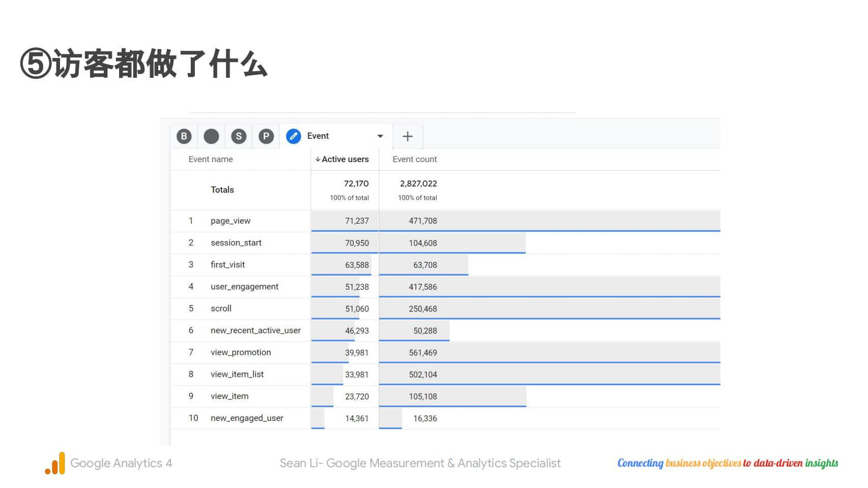868x488 pixels.
Task: Select the blank gray circle tab
Action: (x=211, y=136)
